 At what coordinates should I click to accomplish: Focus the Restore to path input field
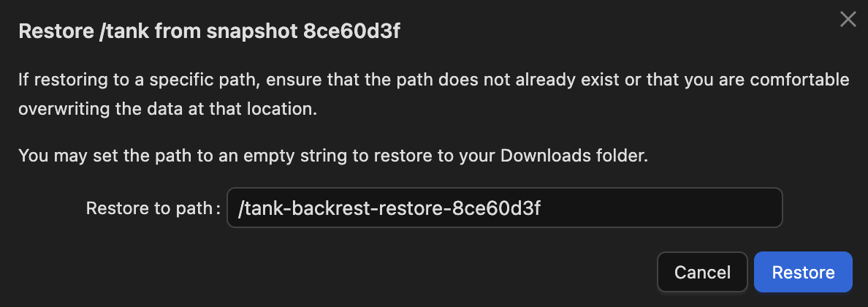point(504,208)
